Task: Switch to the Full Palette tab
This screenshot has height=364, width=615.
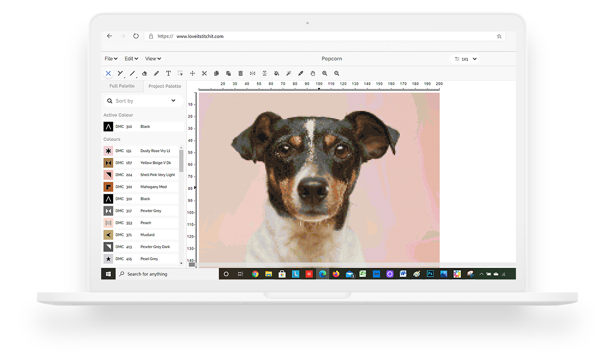Action: click(x=122, y=86)
